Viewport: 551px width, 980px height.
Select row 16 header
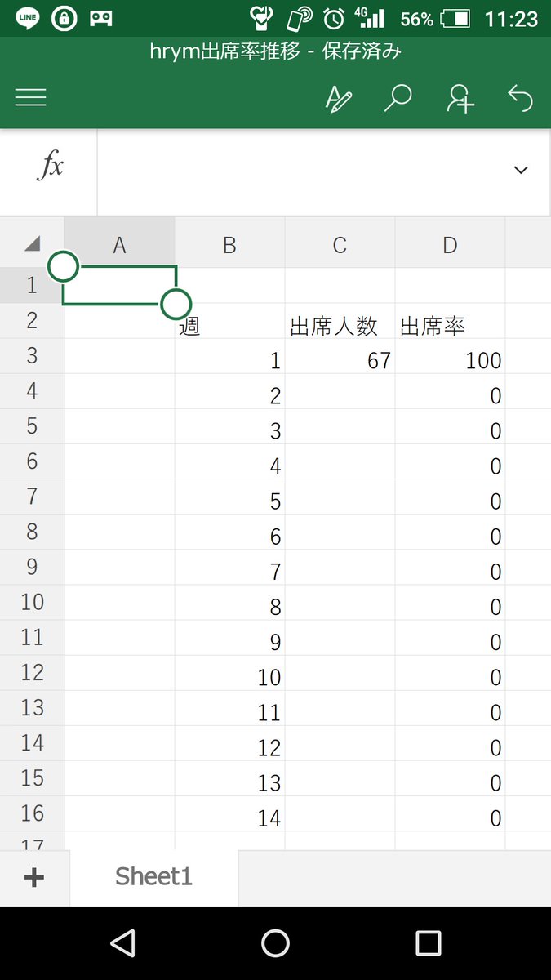pyautogui.click(x=32, y=813)
